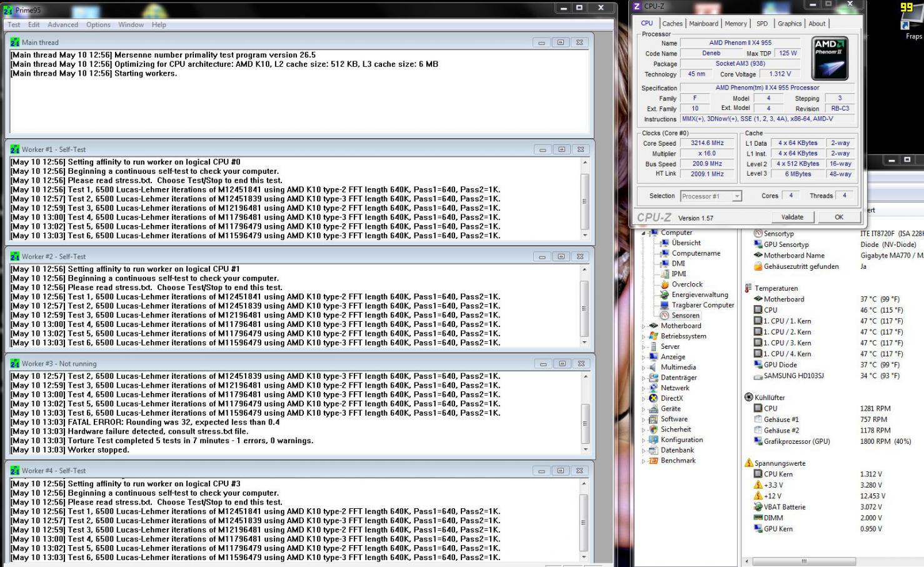Expand the Datenträger tree node

pyautogui.click(x=643, y=378)
